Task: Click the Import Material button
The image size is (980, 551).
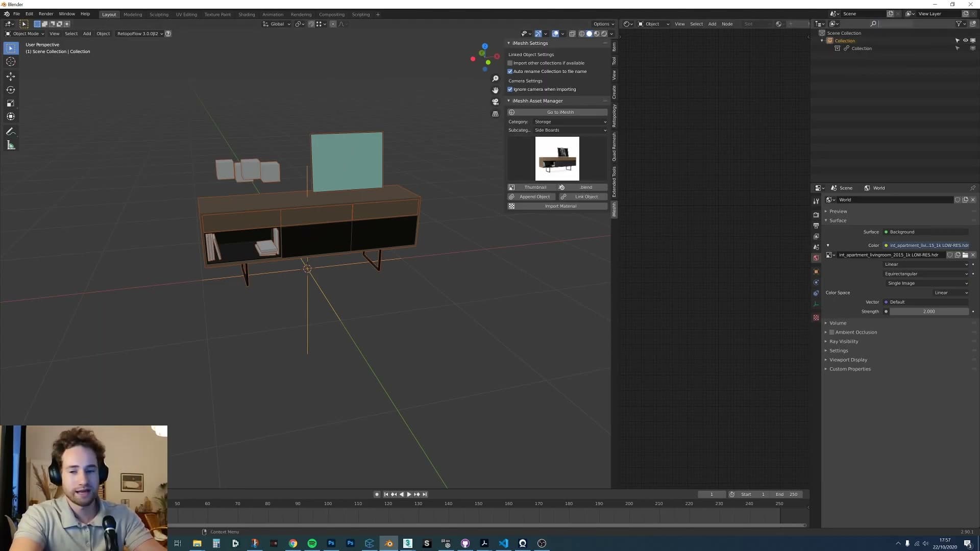Action: click(557, 206)
